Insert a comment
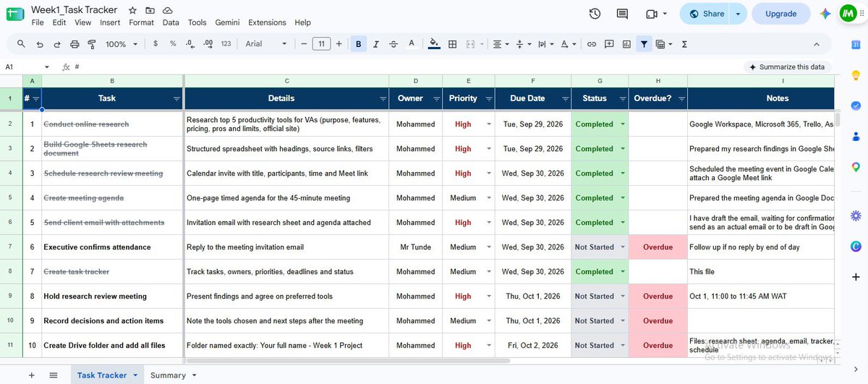The image size is (868, 384). [609, 44]
